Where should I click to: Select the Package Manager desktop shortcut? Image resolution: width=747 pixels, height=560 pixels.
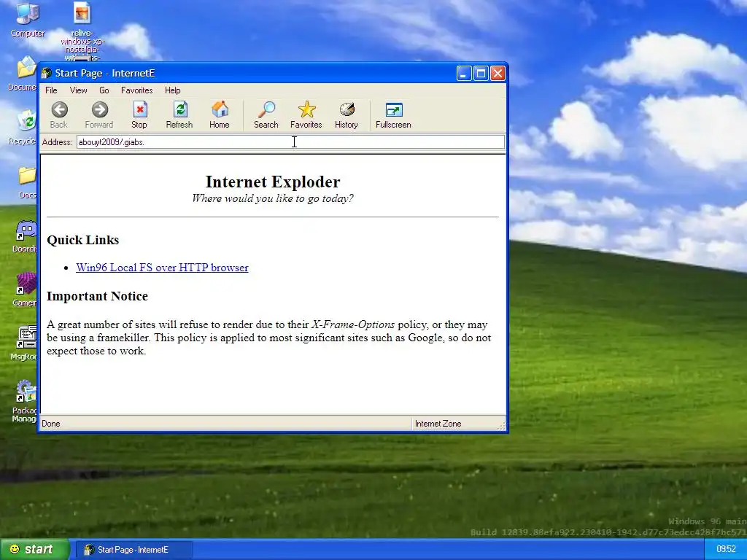click(25, 401)
